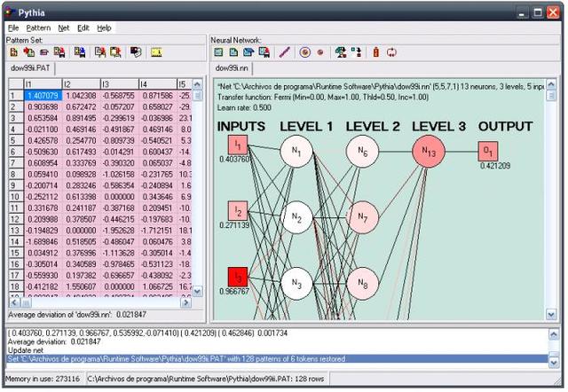
Task: Click the dark screen with card icon
Action: (136, 52)
